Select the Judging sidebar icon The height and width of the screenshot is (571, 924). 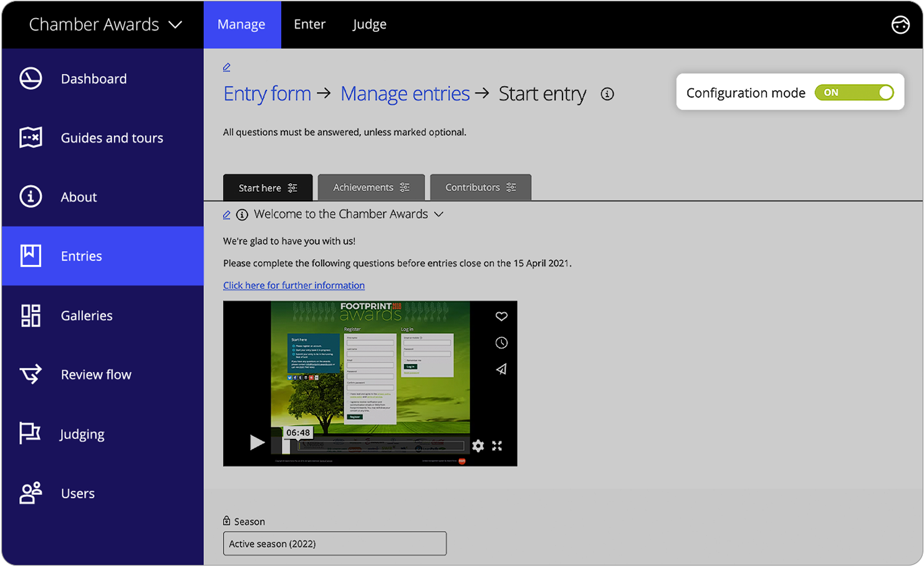(30, 434)
